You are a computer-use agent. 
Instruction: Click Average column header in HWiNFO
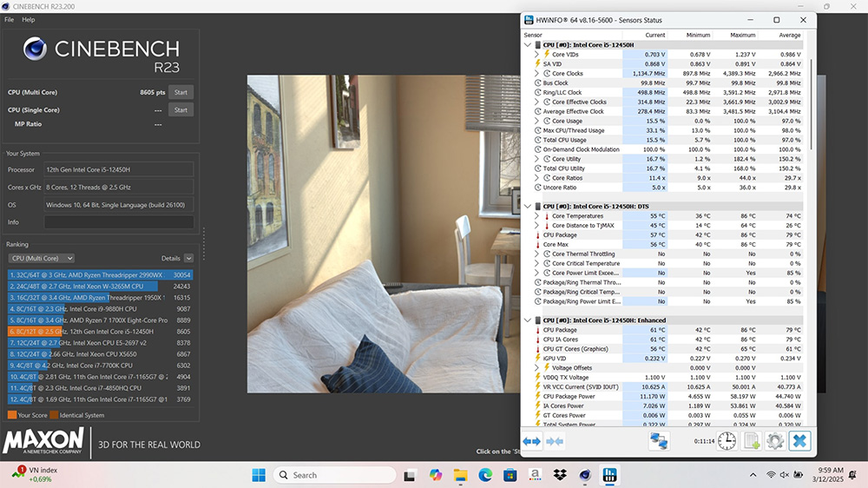(789, 35)
